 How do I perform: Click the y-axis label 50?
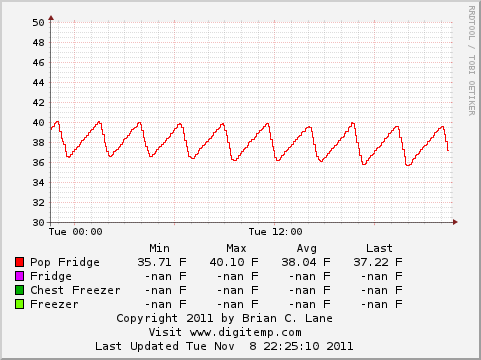[38, 23]
